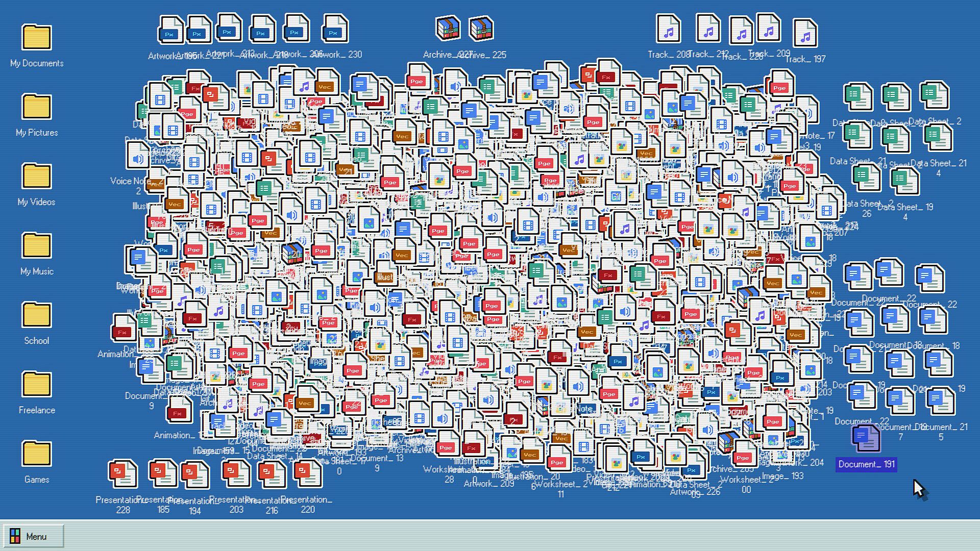Select the Track_209 music file
This screenshot has height=551, width=980.
769,28
